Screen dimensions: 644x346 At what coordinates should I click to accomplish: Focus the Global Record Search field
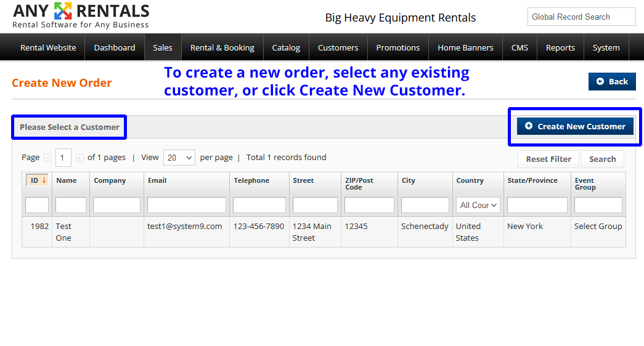[581, 17]
